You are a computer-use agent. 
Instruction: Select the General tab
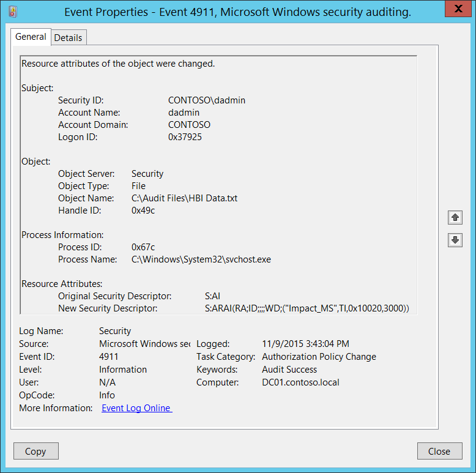(x=31, y=37)
